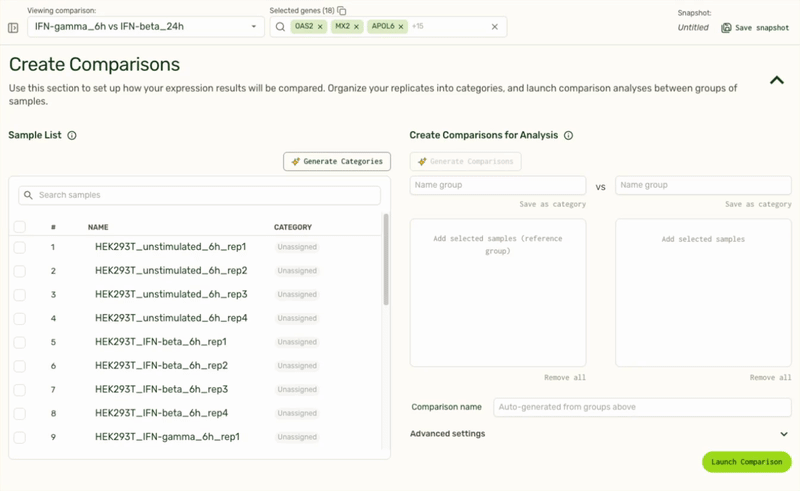Save second group as category
The width and height of the screenshot is (800, 491).
[758, 204]
